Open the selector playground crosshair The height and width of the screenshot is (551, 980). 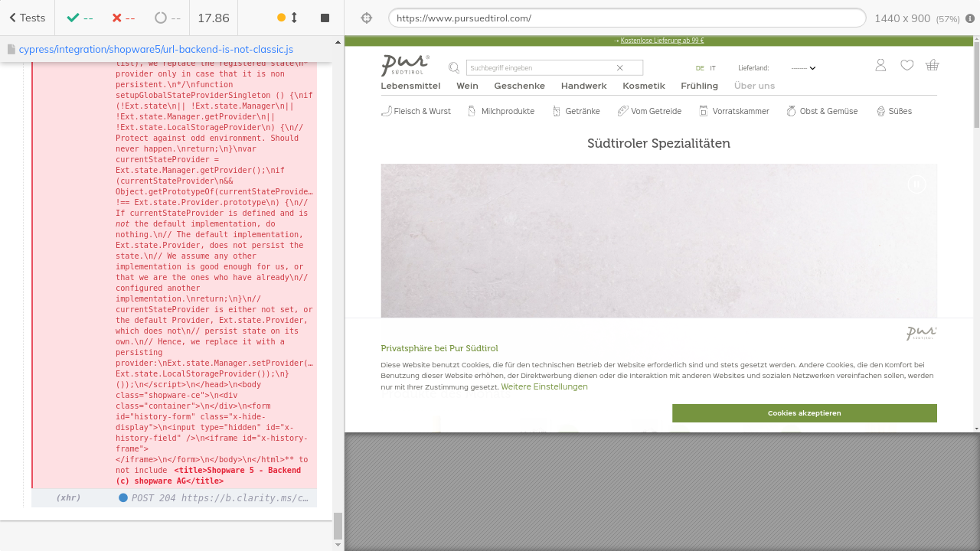coord(366,18)
